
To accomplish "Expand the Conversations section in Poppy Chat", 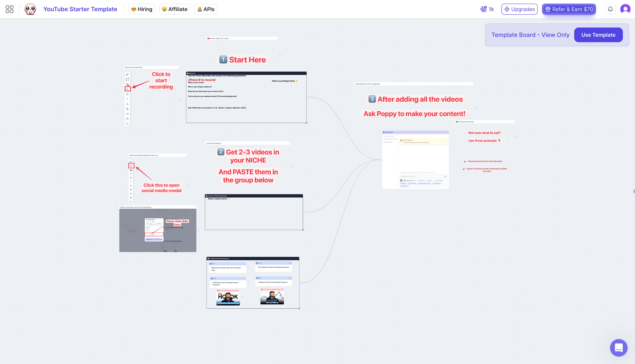I will [388, 142].
